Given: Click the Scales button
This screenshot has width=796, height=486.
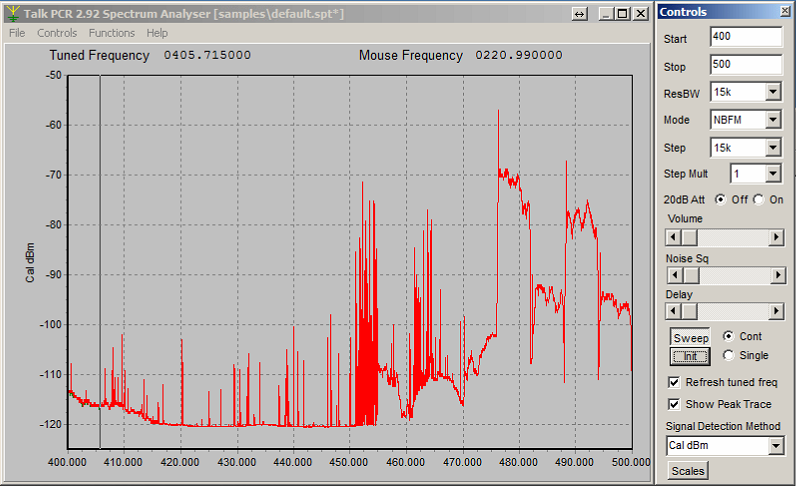Looking at the screenshot, I should [x=688, y=471].
